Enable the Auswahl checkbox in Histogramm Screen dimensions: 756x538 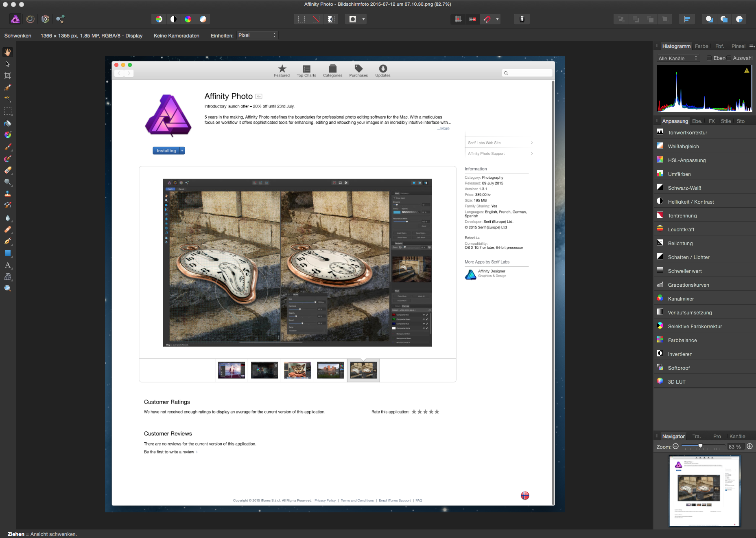pyautogui.click(x=729, y=58)
